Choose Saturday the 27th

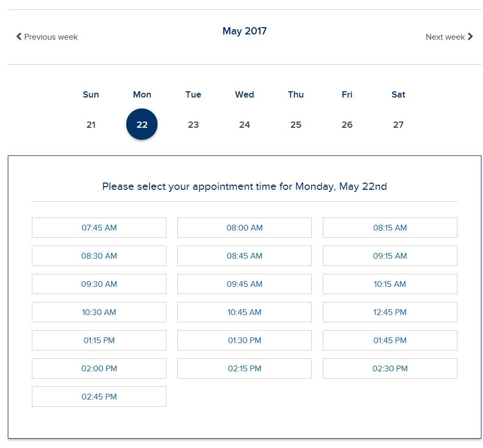(x=399, y=125)
